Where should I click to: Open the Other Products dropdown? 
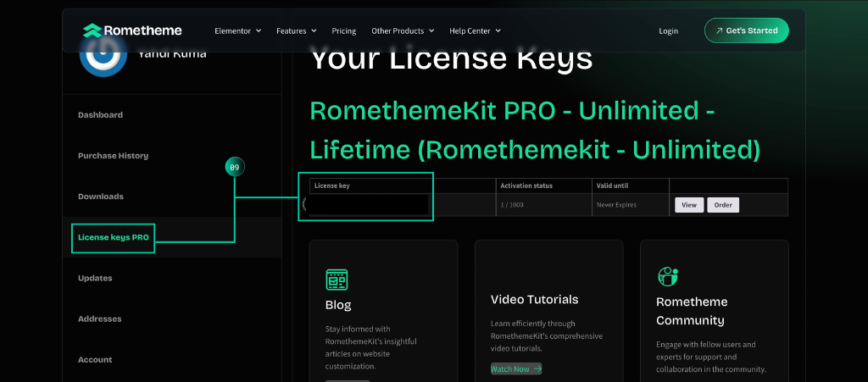pos(403,31)
